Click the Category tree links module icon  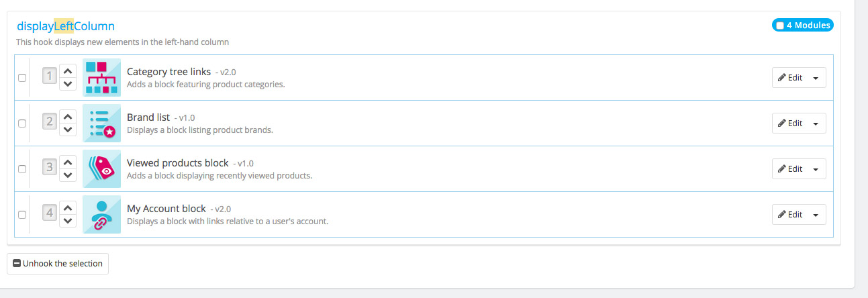point(102,78)
